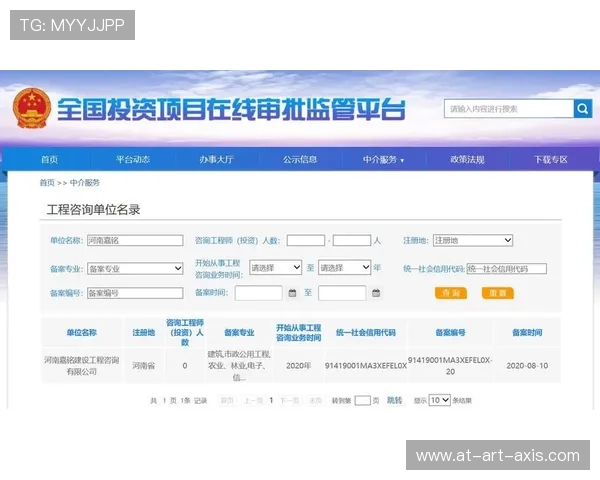Open the start date calendar icon
600x480 pixels.
point(292,293)
